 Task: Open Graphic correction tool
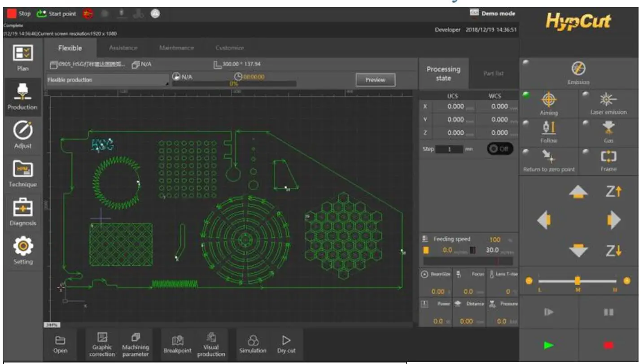point(102,344)
